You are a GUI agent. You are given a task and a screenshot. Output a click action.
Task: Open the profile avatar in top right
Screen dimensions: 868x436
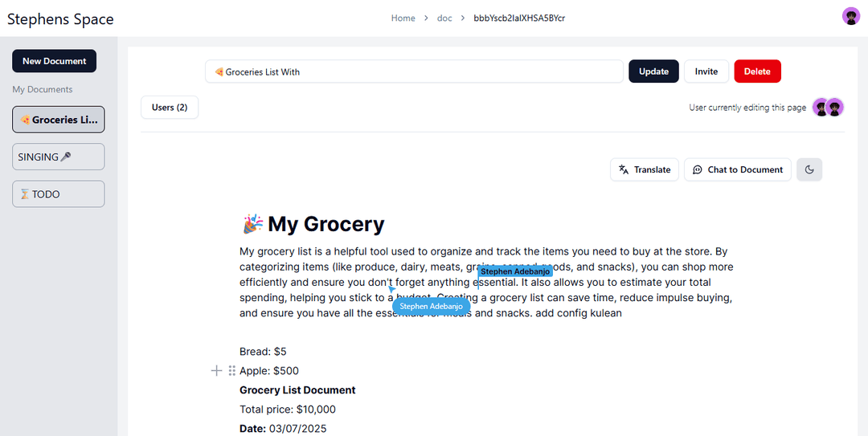click(850, 17)
